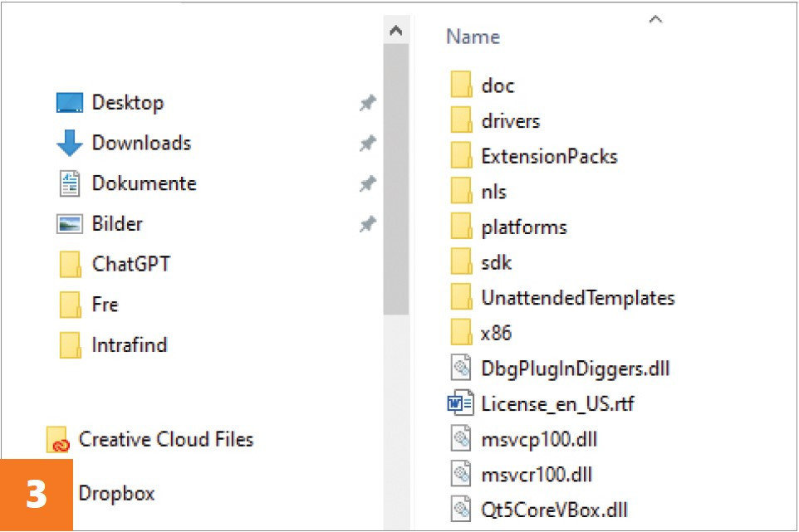Click the sort chevron above Name column
This screenshot has height=532, width=799.
click(x=655, y=19)
